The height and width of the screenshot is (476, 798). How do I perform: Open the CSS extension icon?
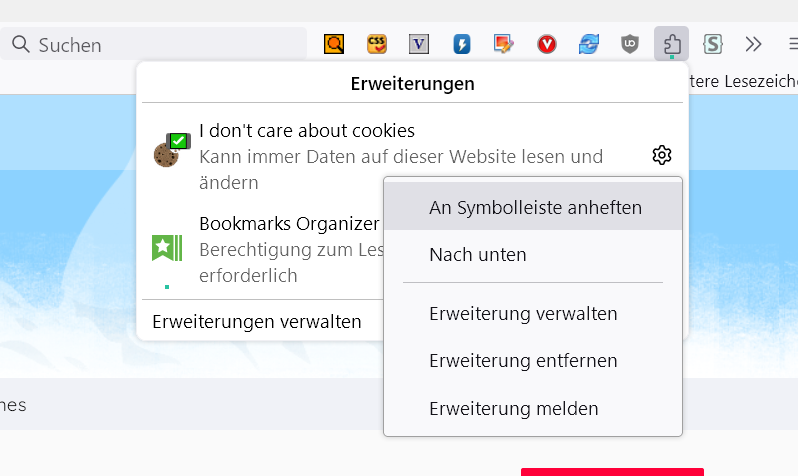[x=377, y=44]
